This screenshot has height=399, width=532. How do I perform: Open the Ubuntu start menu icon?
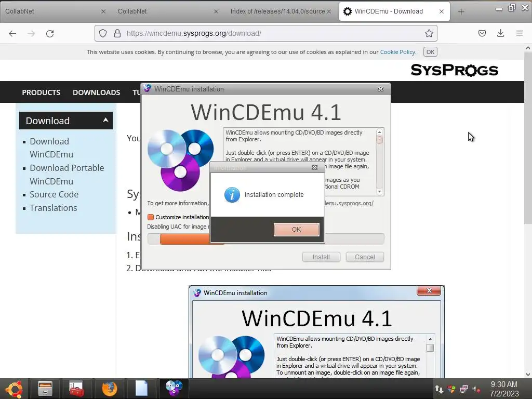point(14,389)
